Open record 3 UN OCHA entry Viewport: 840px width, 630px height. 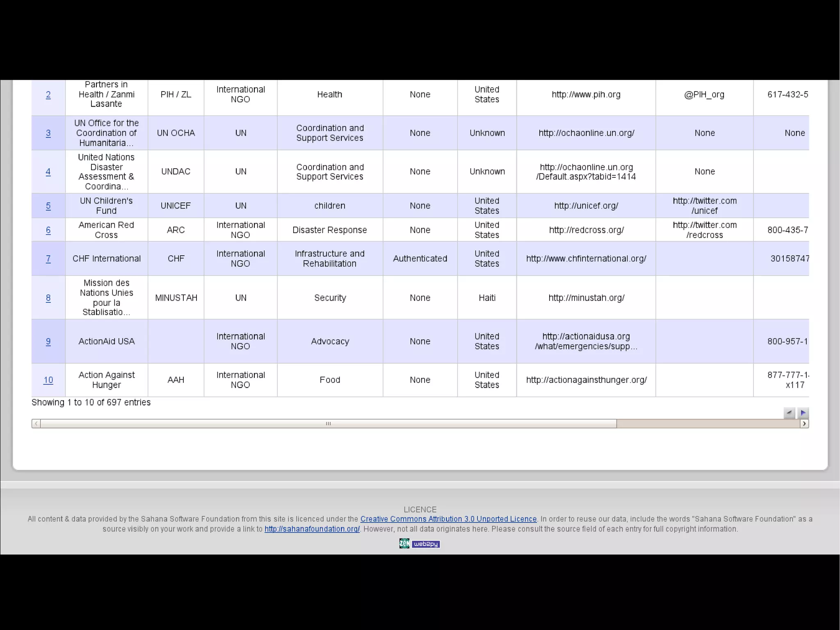(48, 133)
